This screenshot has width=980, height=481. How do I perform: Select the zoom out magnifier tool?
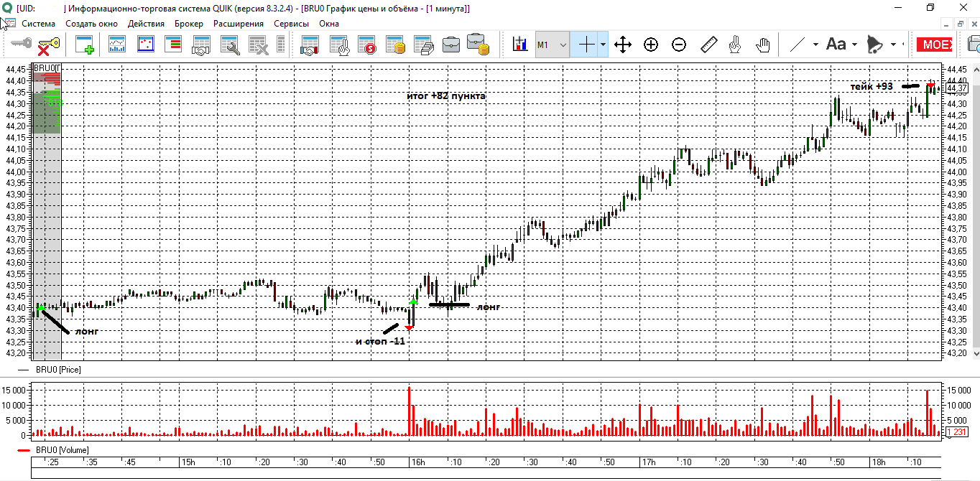679,45
